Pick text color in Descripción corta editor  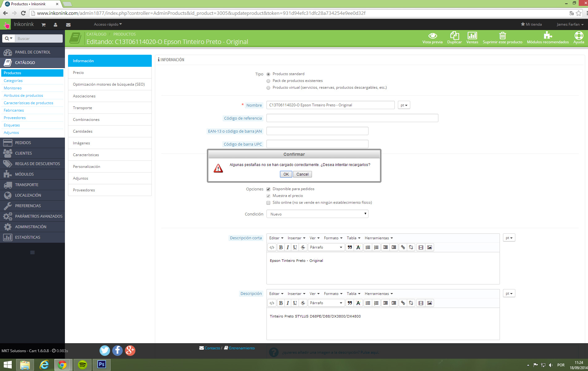358,247
